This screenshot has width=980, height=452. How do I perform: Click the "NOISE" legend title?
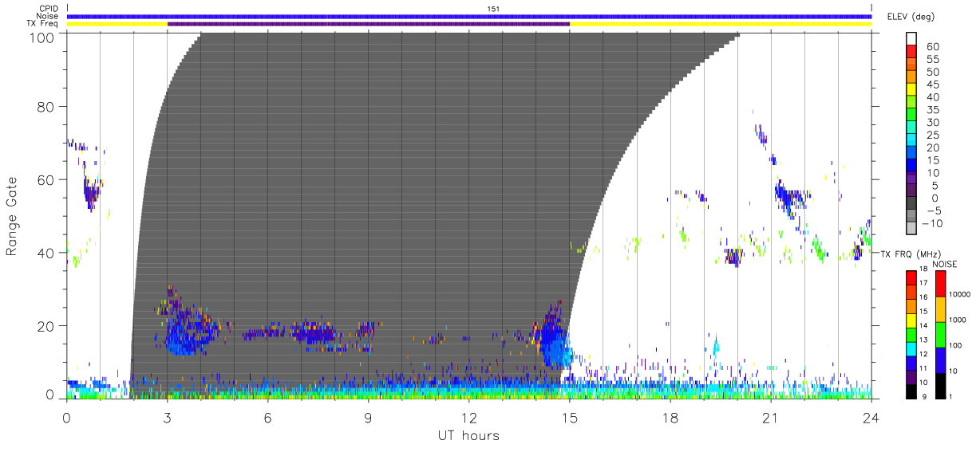(x=945, y=264)
